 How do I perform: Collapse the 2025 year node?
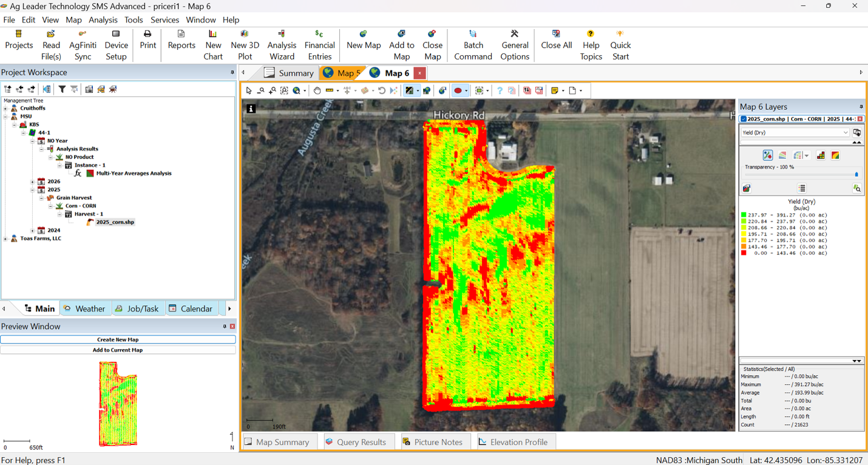click(33, 189)
